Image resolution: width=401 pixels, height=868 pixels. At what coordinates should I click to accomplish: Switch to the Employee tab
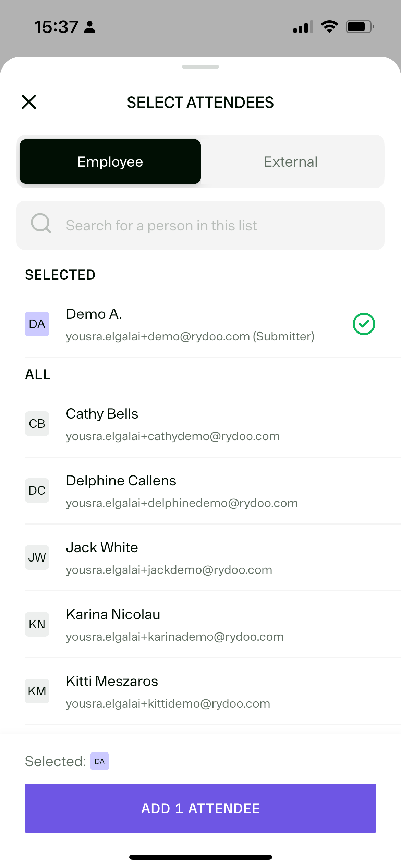coord(110,161)
